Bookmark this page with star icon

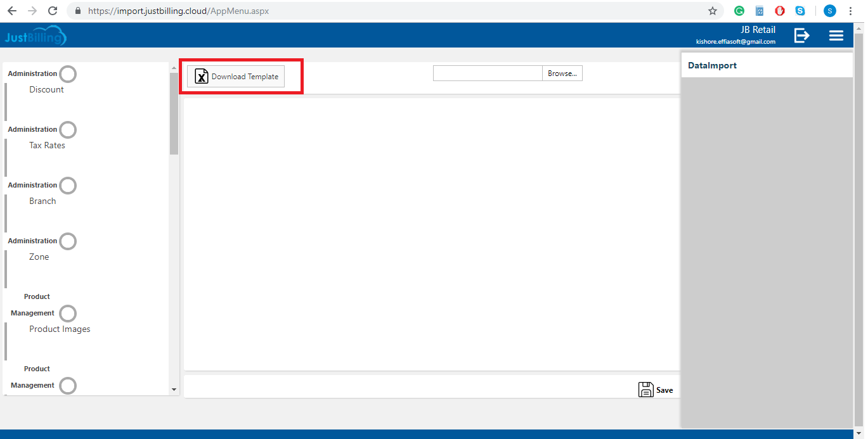click(x=713, y=11)
